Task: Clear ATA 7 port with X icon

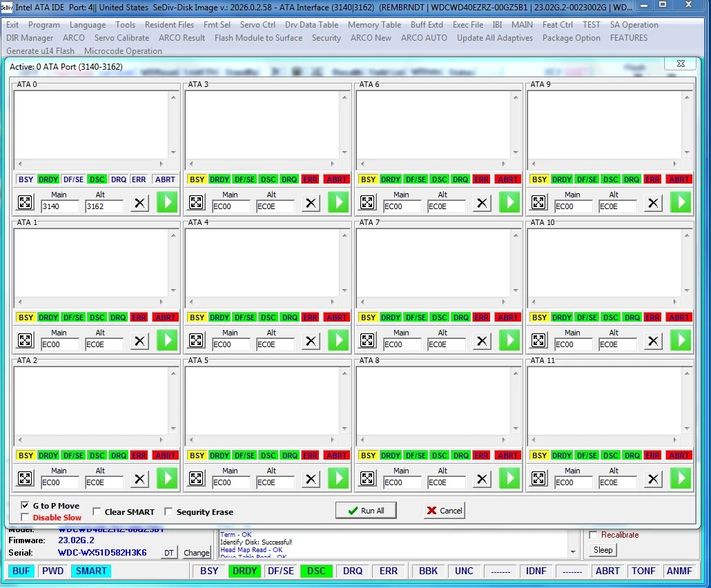Action: coord(482,341)
